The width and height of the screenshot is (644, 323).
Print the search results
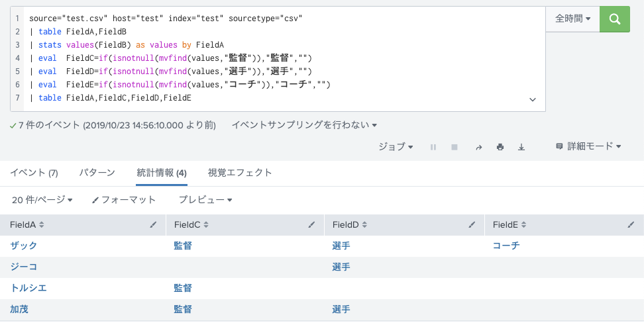pyautogui.click(x=500, y=147)
